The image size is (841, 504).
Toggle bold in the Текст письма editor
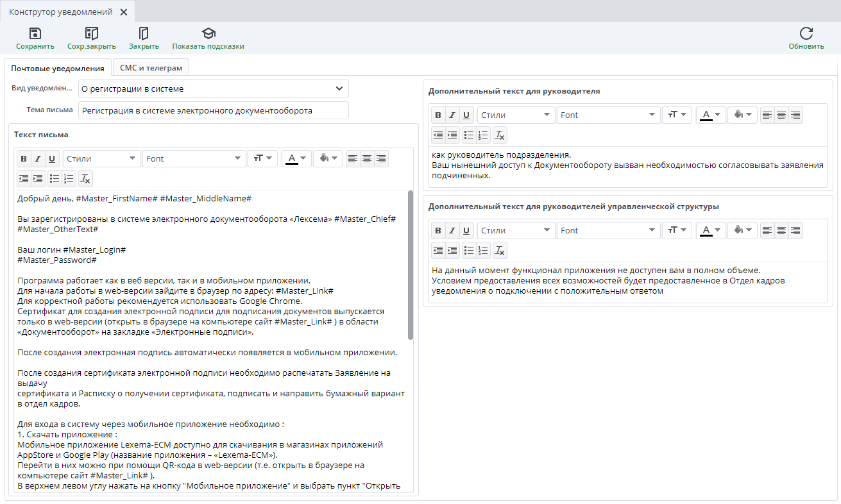point(24,159)
